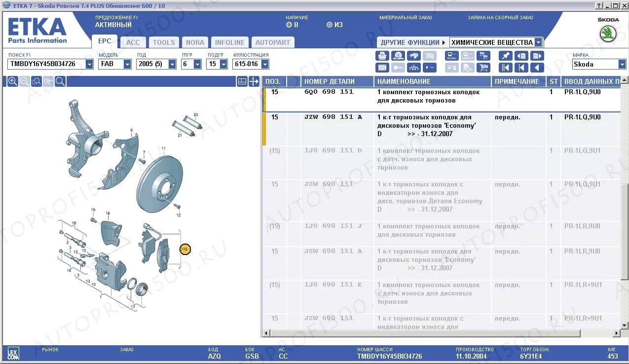This screenshot has height=364, width=629.
Task: Click the Поз. column header
Action: tap(274, 81)
